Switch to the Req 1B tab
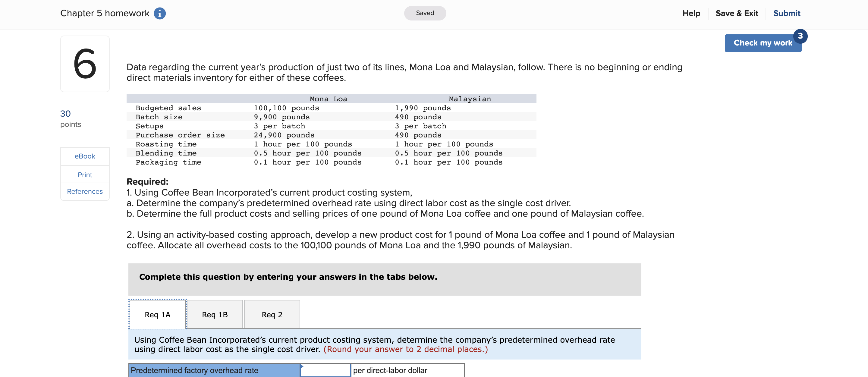The height and width of the screenshot is (377, 868). click(215, 314)
